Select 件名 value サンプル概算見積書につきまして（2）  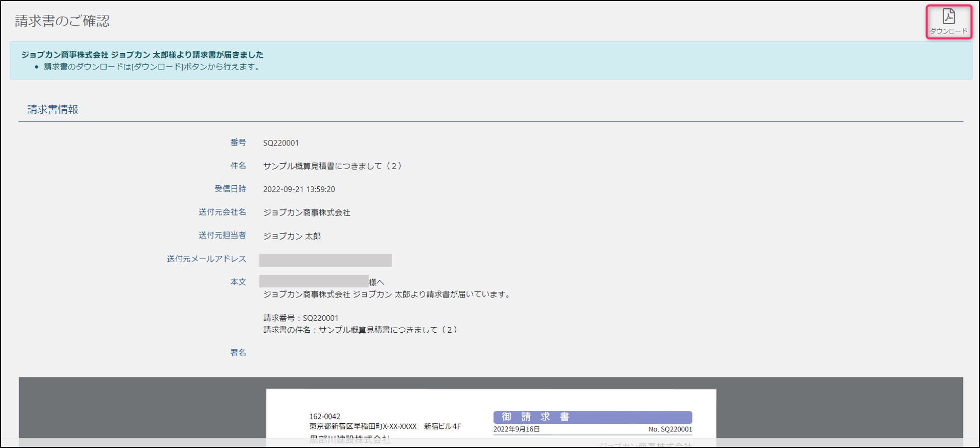coord(333,166)
